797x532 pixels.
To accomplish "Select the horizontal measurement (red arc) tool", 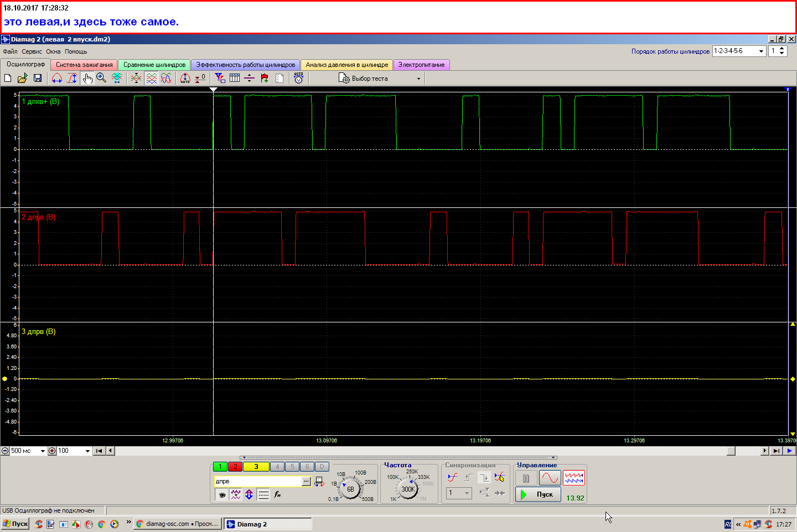I will click(x=57, y=79).
